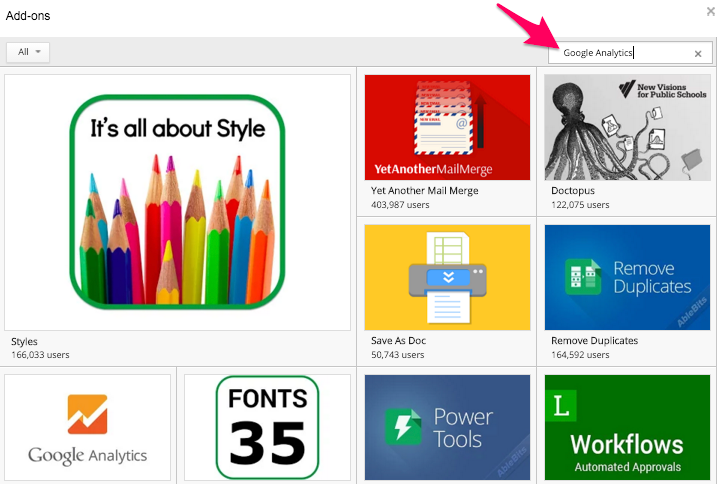
Task: Click the Styles colored pencils banner
Action: pos(178,202)
